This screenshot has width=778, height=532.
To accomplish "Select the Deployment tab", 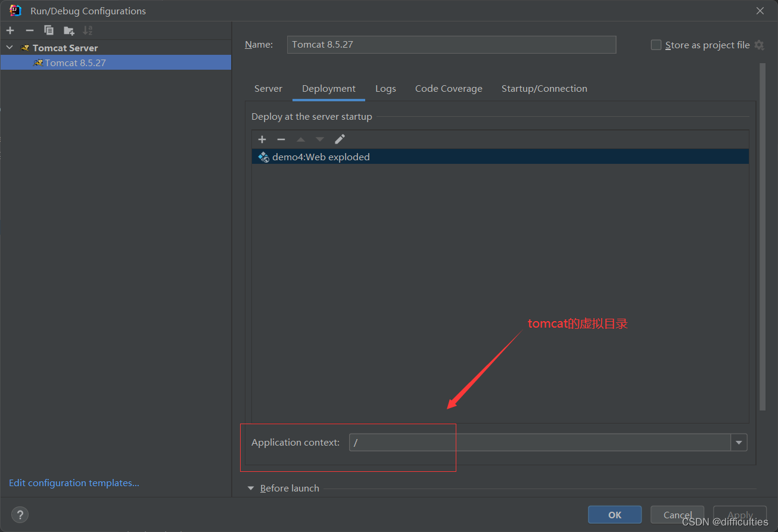I will 329,89.
